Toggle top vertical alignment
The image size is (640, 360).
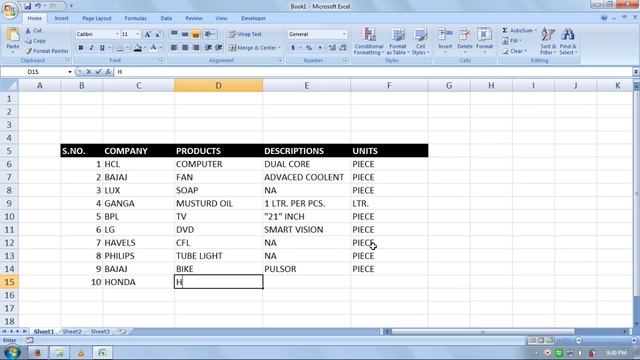tap(174, 34)
